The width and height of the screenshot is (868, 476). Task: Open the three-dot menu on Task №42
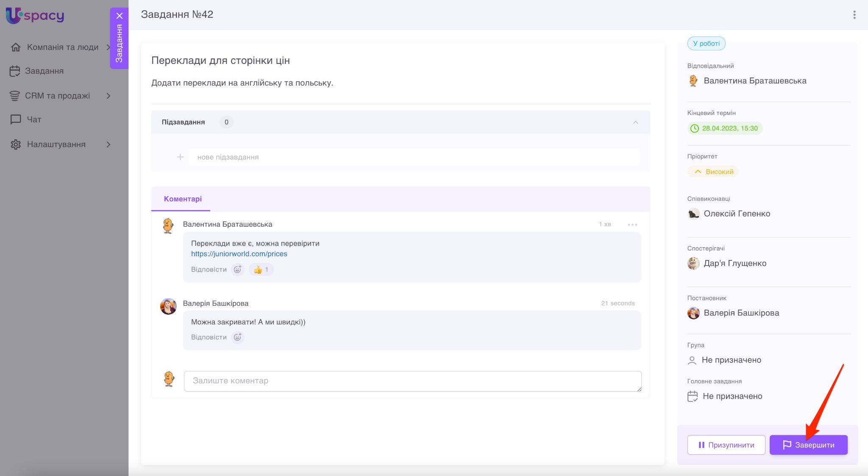854,15
